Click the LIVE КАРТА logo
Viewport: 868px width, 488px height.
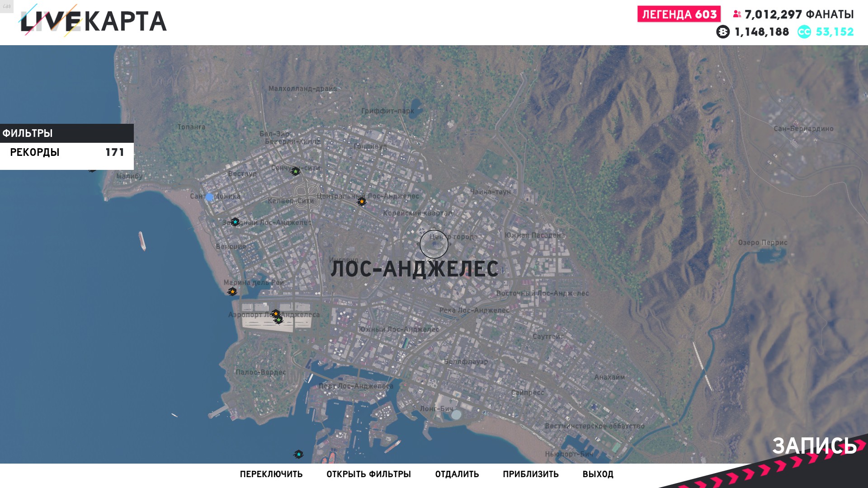point(93,21)
